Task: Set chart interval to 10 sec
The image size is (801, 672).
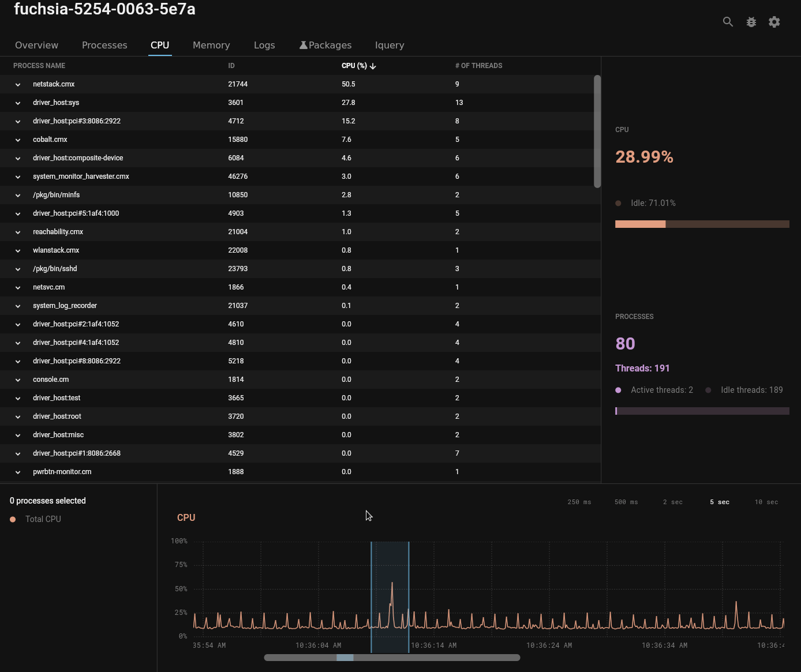Action: pyautogui.click(x=766, y=502)
